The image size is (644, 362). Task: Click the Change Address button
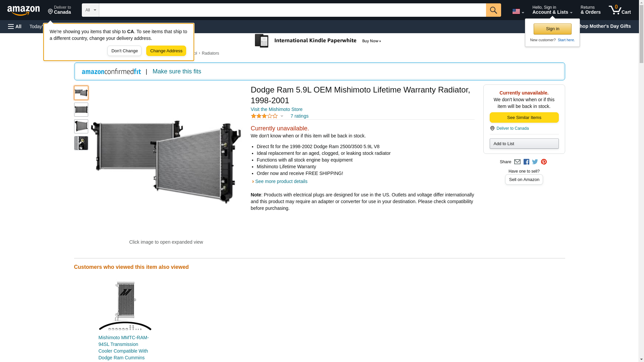point(166,51)
